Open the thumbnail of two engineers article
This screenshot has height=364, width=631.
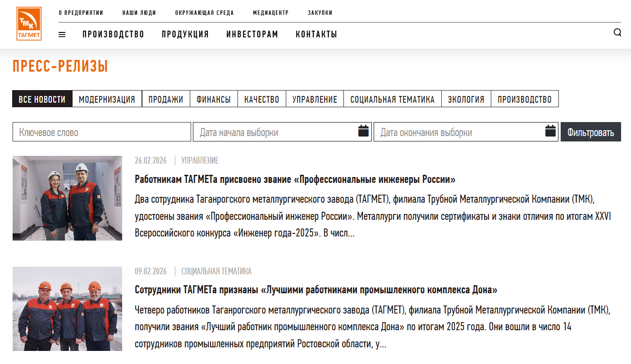(x=67, y=198)
